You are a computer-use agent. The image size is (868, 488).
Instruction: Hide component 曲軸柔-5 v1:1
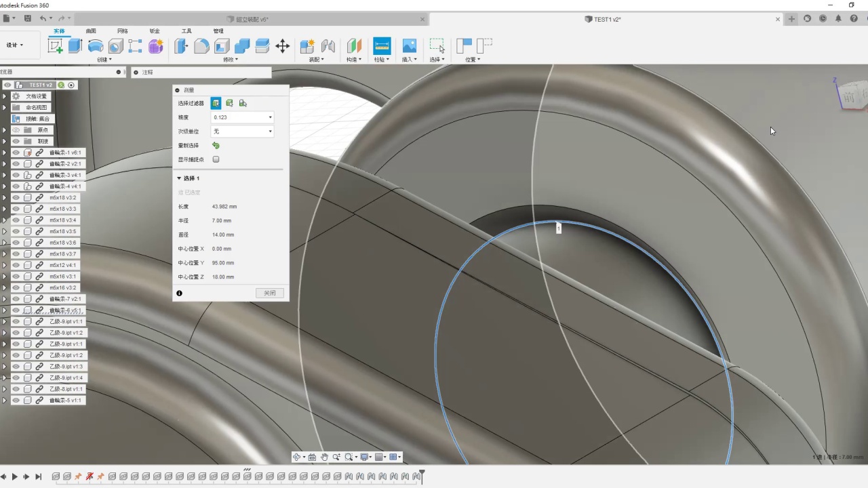16,400
